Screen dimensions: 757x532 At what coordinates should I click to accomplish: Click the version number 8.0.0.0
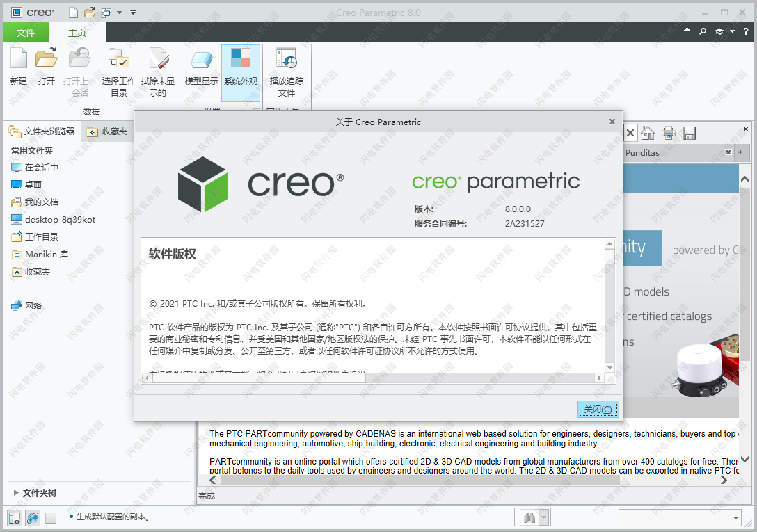click(x=518, y=209)
